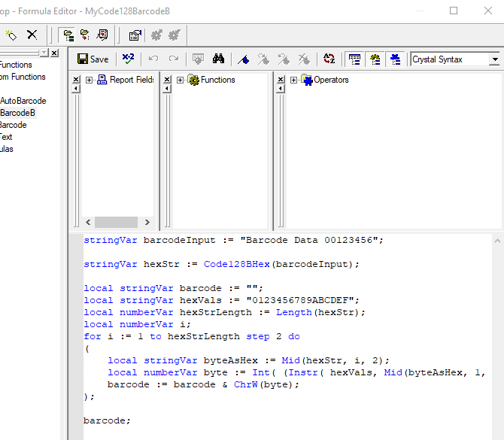Toggle the Operators tree display
Viewport: 504px width, 440px height.
click(x=395, y=59)
